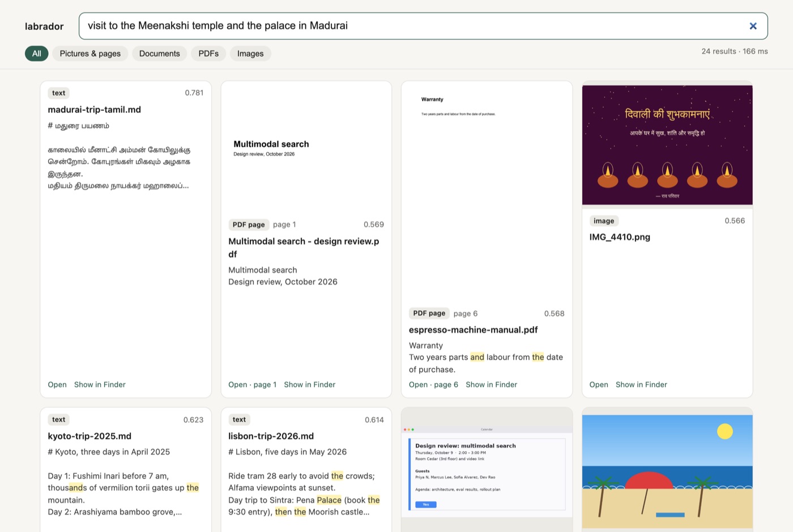Select the espresso-machine-manual.pdf title

point(474,330)
